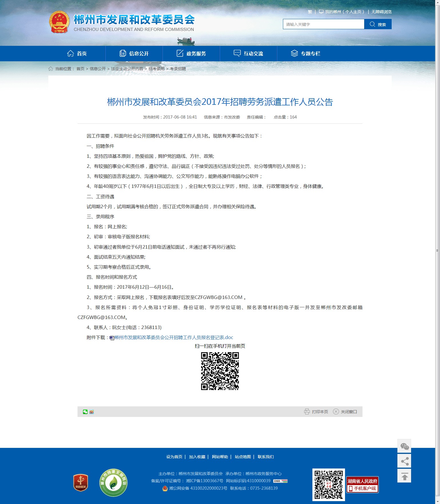Open the 信息公开 navigation tab

(x=134, y=54)
